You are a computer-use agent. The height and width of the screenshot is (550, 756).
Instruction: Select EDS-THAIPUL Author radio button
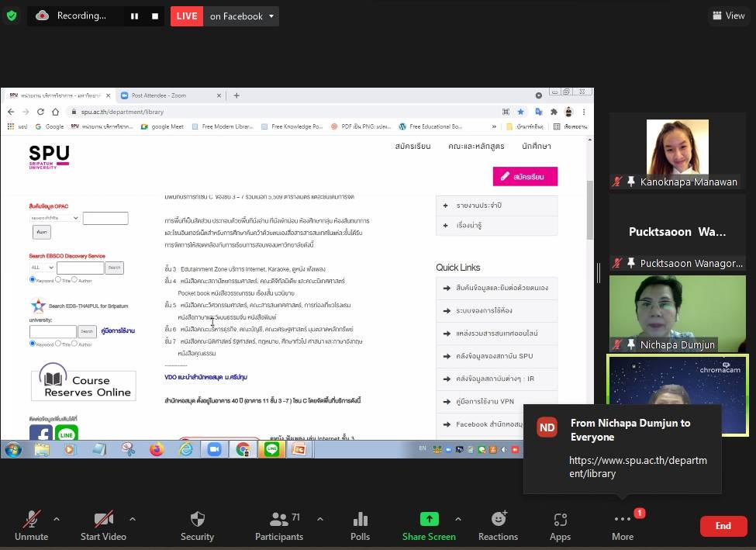[74, 344]
